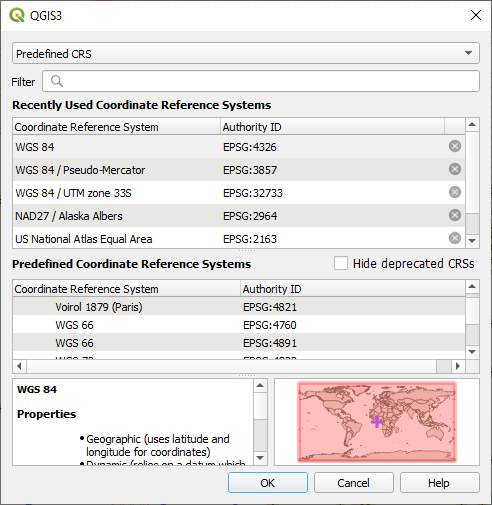Remove UTM zone 33S recent entry

[455, 192]
